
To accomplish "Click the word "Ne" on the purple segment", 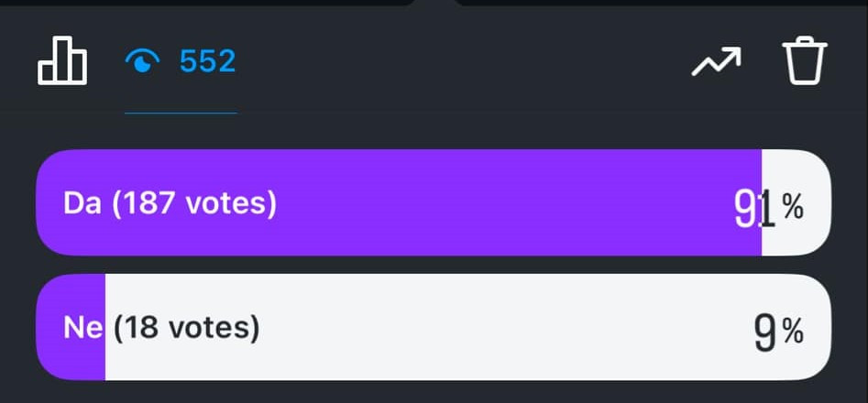I will point(83,328).
